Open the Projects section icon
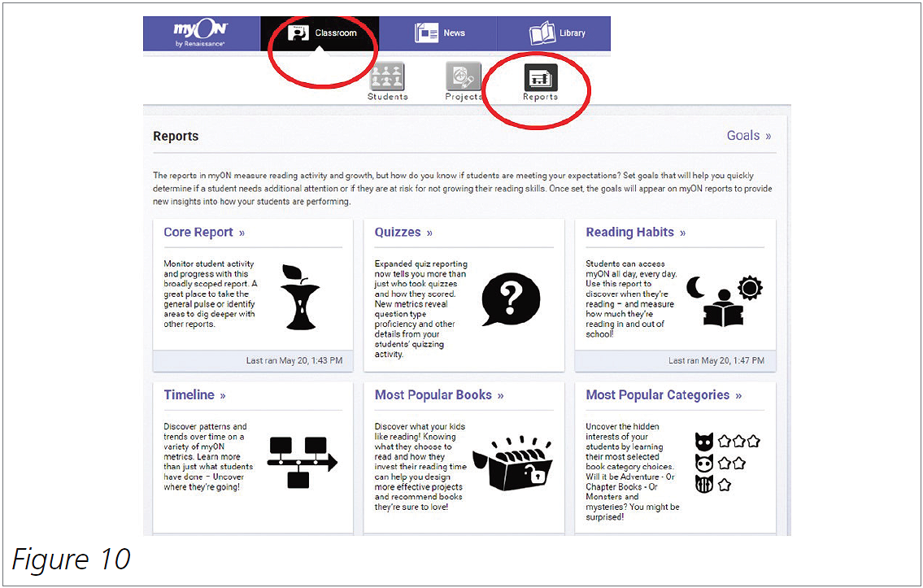This screenshot has width=923, height=588. point(464,76)
